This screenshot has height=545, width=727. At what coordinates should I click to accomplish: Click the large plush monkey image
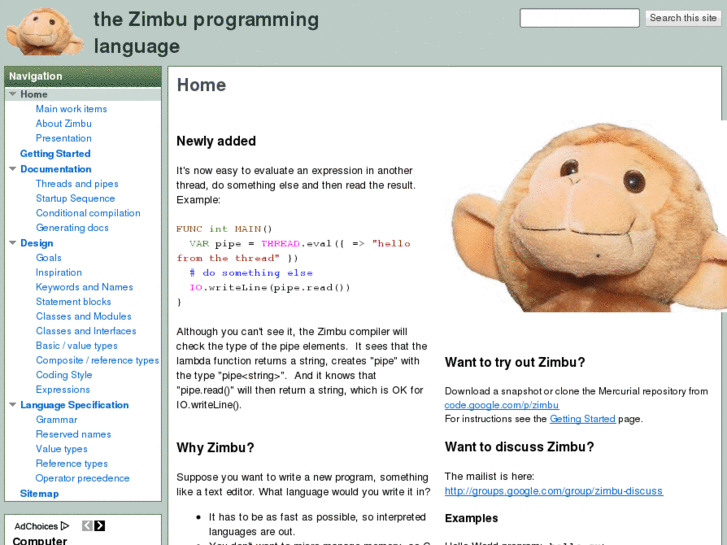(x=589, y=217)
